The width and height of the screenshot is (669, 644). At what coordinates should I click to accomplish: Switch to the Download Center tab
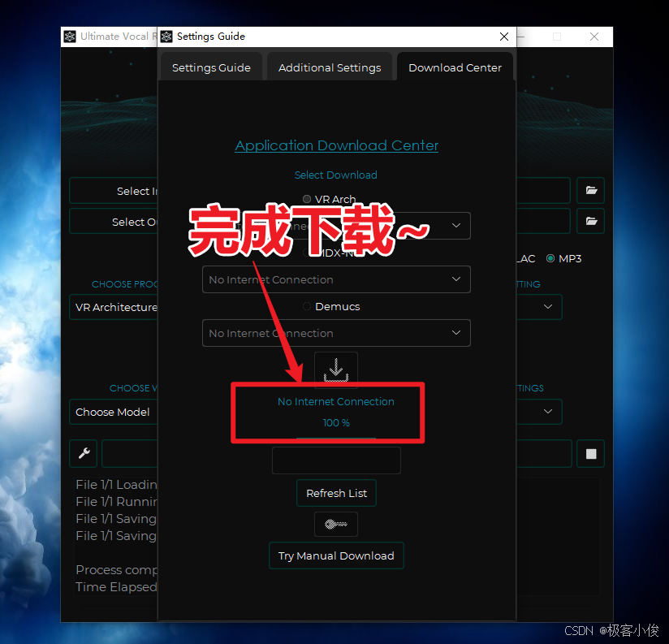click(x=455, y=67)
